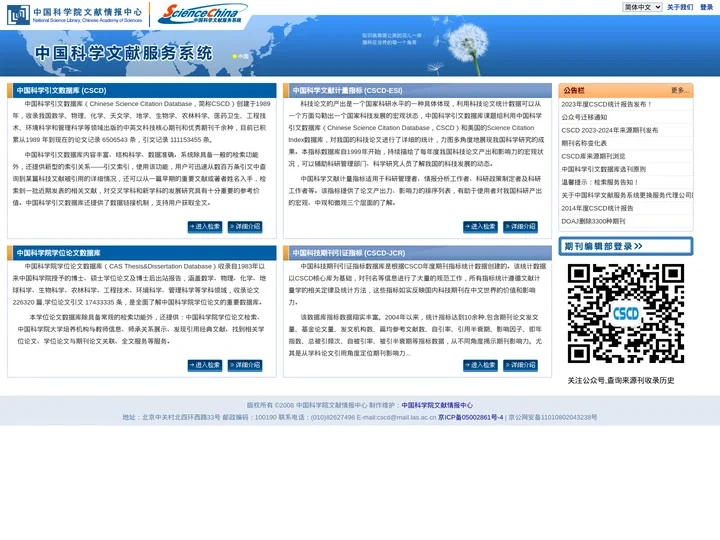
Task: Click 详细介绍 in CSCD-JCR panel
Action: (x=520, y=365)
